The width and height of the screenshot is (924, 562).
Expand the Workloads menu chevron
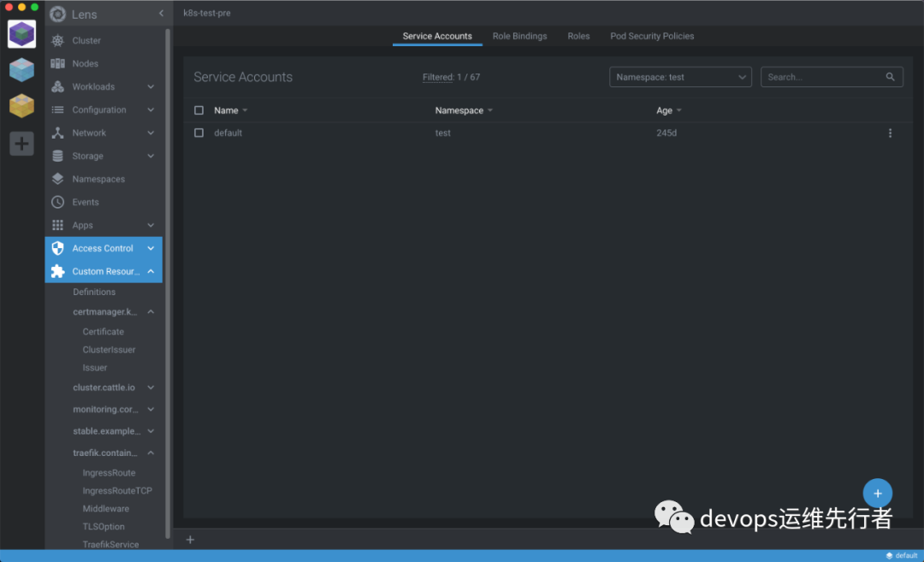click(x=151, y=86)
